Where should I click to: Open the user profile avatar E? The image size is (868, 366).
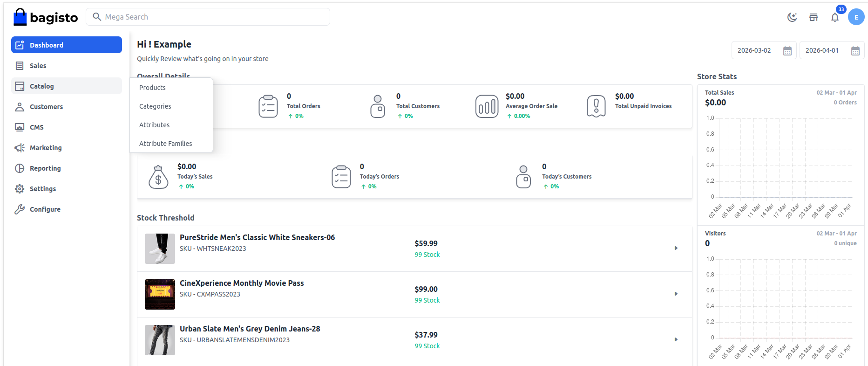pos(856,17)
